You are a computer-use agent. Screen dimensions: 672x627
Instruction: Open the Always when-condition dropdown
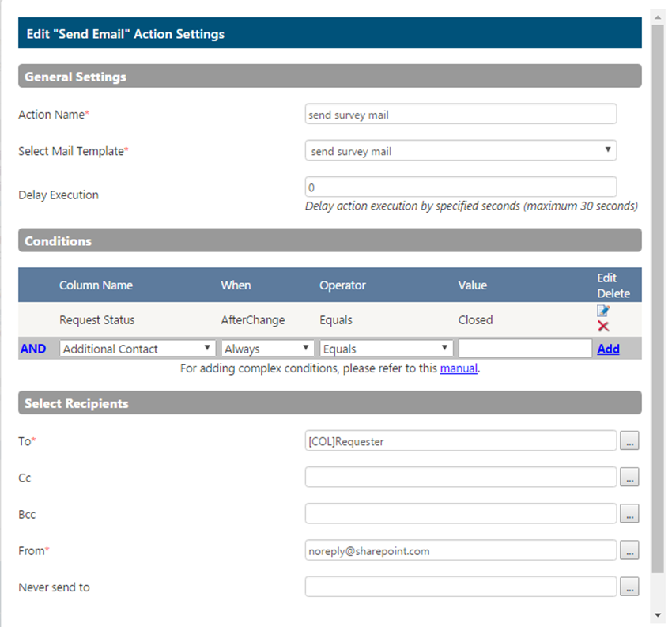[267, 349]
